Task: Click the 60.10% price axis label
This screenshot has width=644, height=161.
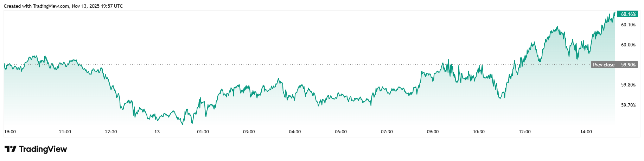Action: (628, 25)
